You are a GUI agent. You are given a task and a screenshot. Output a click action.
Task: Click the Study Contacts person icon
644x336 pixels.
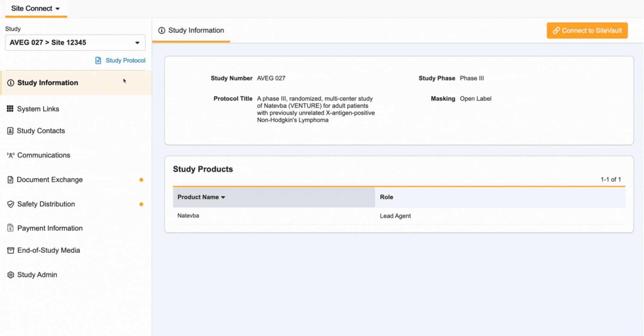(10, 131)
